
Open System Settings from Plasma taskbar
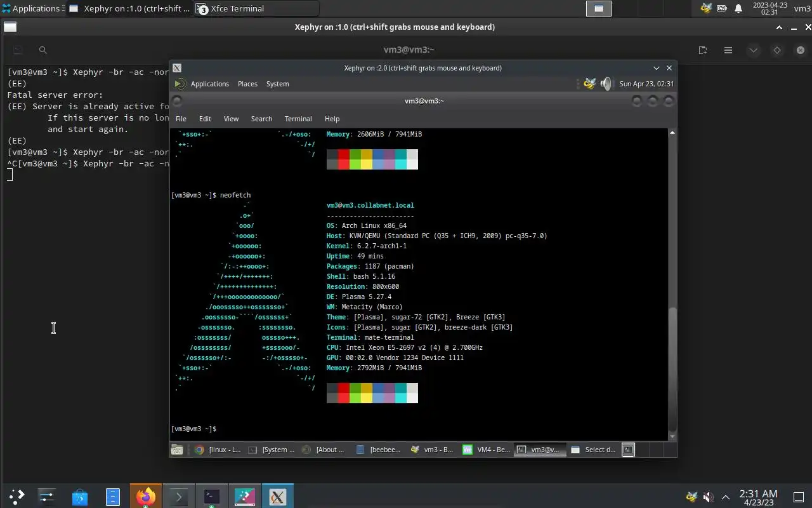coord(46,497)
